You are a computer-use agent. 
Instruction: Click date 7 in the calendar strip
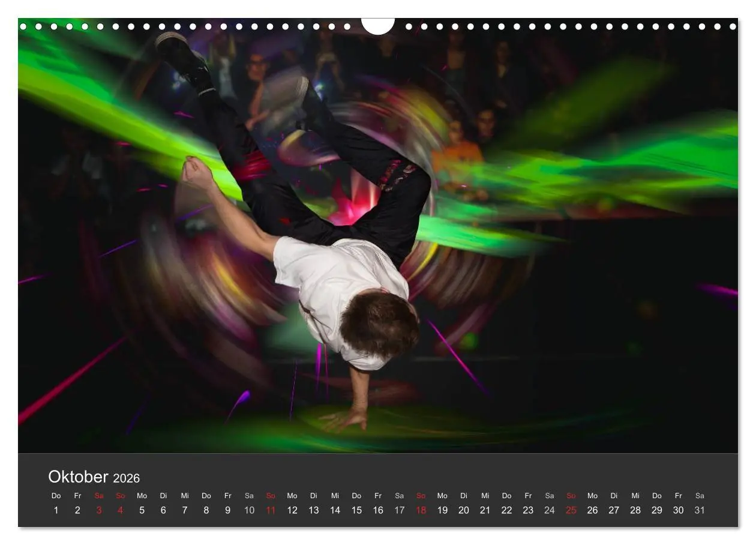click(185, 510)
